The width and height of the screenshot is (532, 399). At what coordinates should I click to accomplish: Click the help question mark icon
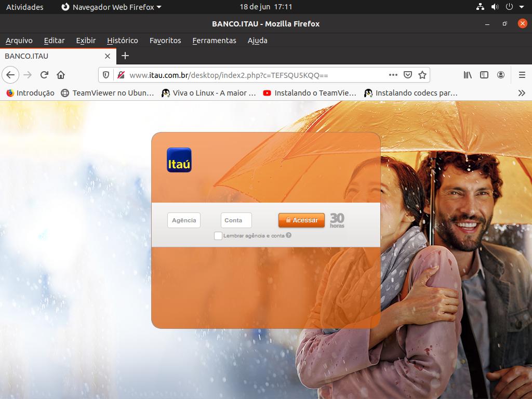[289, 235]
